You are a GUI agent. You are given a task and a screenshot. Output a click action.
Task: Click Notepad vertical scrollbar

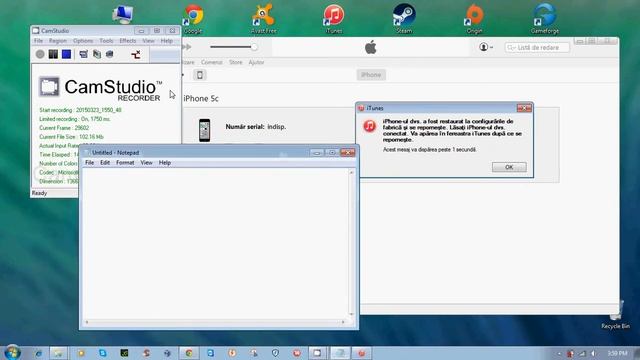tap(351, 244)
